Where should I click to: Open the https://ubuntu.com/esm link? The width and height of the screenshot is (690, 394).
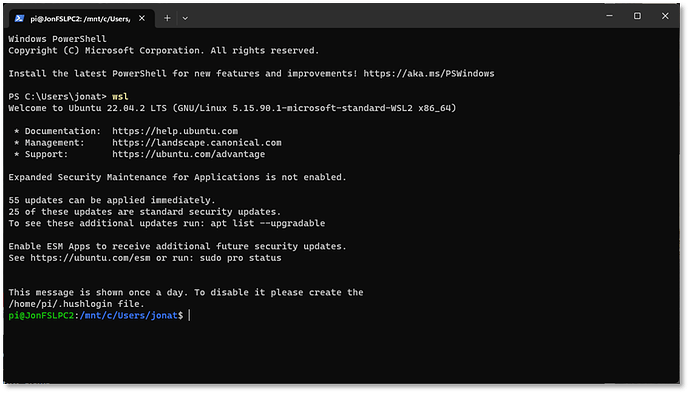(90, 258)
